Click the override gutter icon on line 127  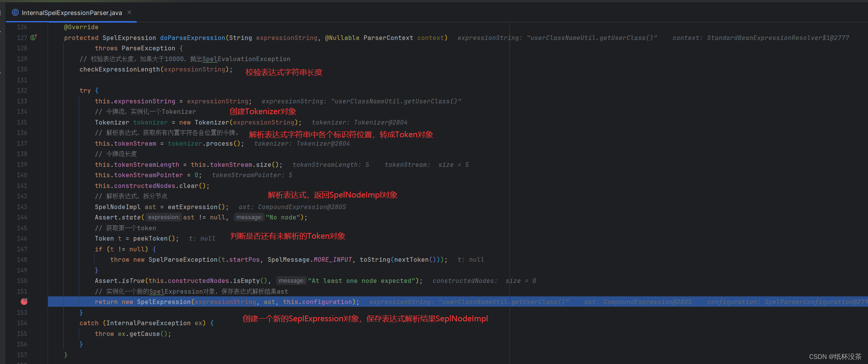click(x=34, y=37)
